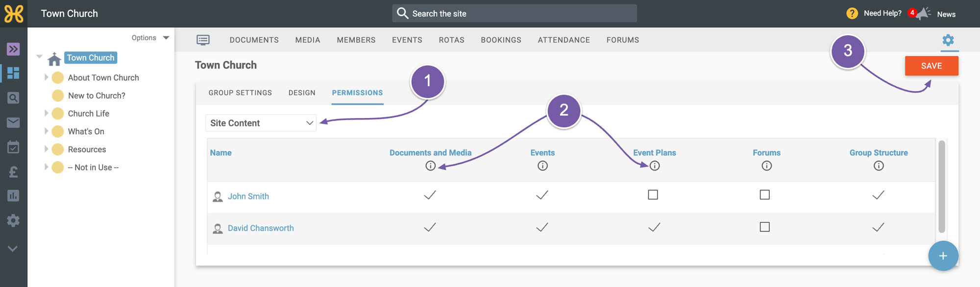The image size is (980, 287).
Task: Show info for Documents and Media
Action: pyautogui.click(x=430, y=166)
